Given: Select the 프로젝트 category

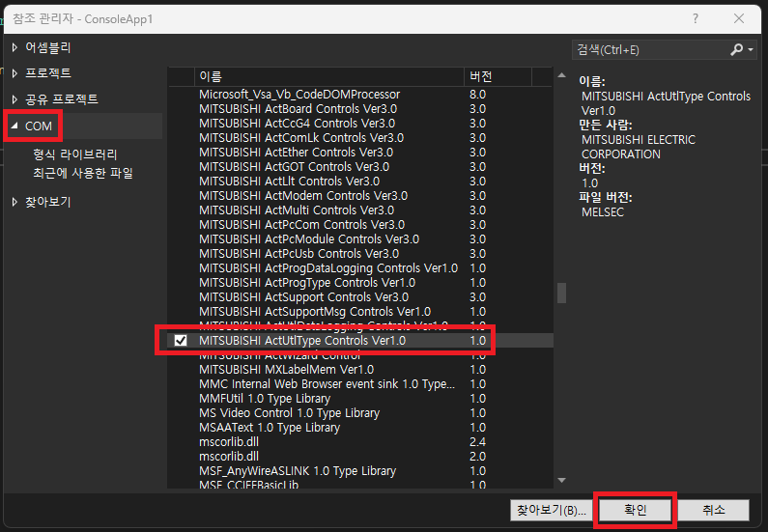Looking at the screenshot, I should pyautogui.click(x=48, y=73).
